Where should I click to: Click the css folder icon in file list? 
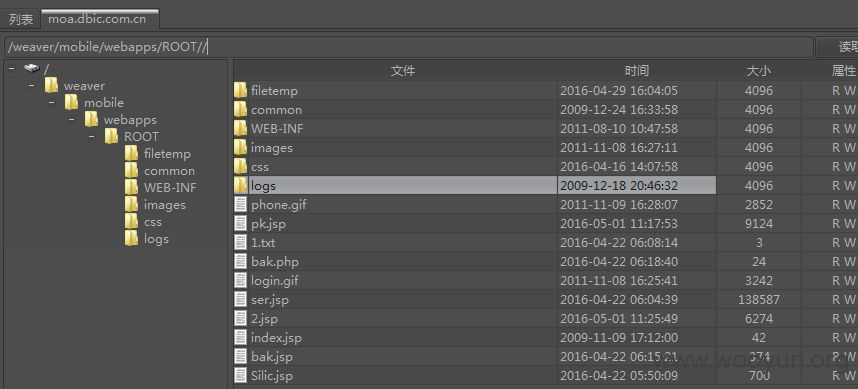(240, 166)
